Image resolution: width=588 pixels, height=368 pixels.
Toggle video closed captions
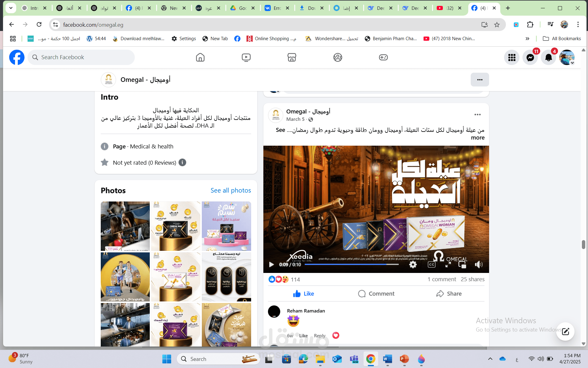(432, 264)
